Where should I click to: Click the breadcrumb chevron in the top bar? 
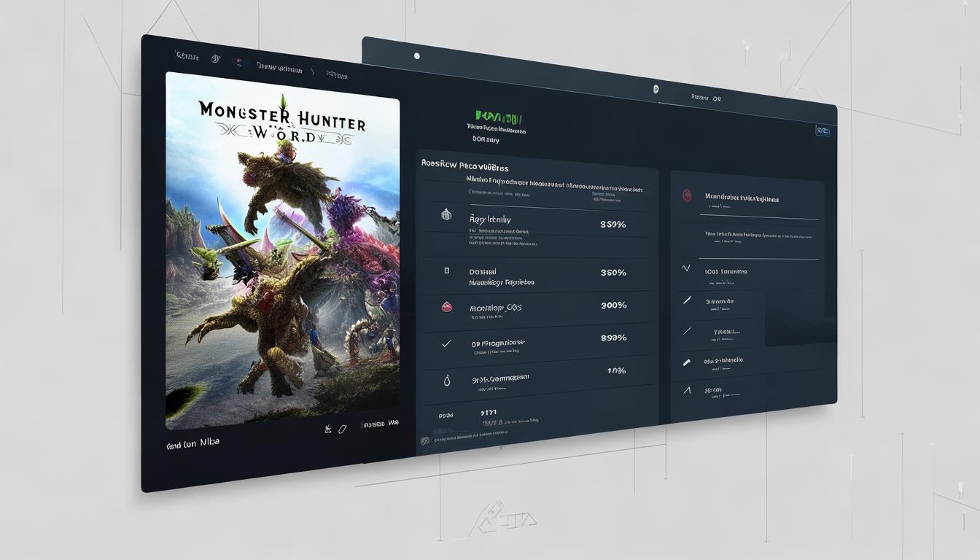tap(312, 72)
